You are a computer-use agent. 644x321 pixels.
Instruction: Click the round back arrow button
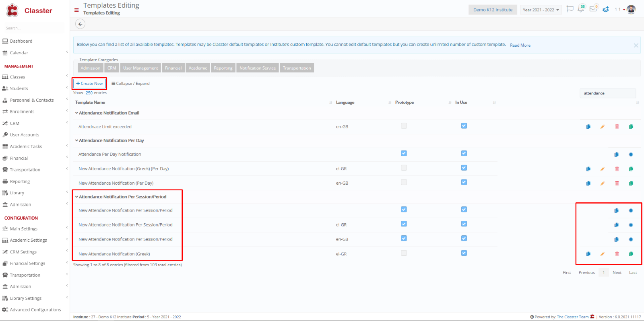pyautogui.click(x=80, y=24)
